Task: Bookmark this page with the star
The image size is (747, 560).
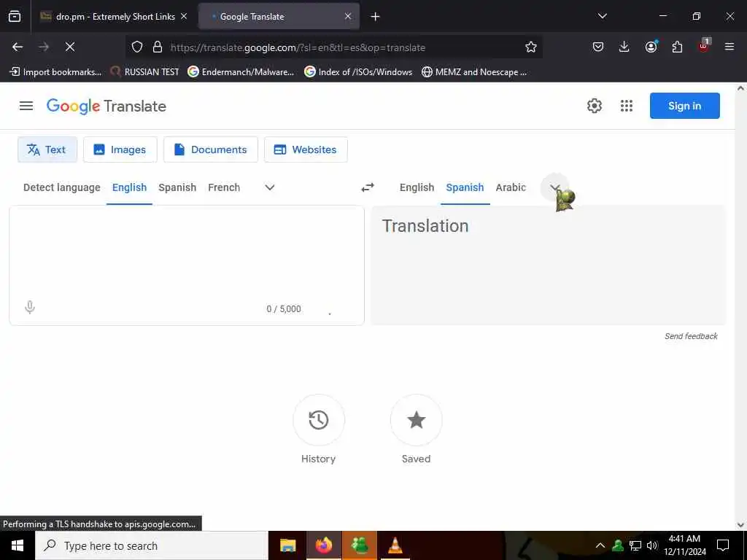Action: pos(531,47)
